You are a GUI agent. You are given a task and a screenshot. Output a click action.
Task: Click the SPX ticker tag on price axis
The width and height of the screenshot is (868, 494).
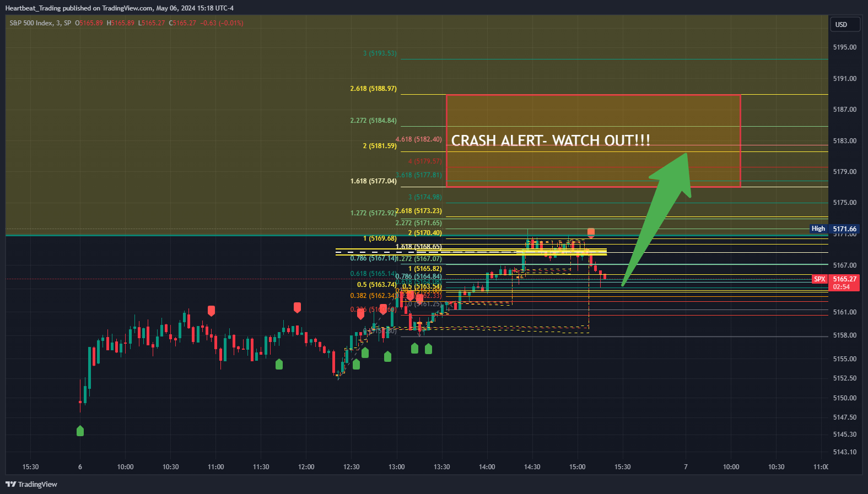tap(820, 279)
